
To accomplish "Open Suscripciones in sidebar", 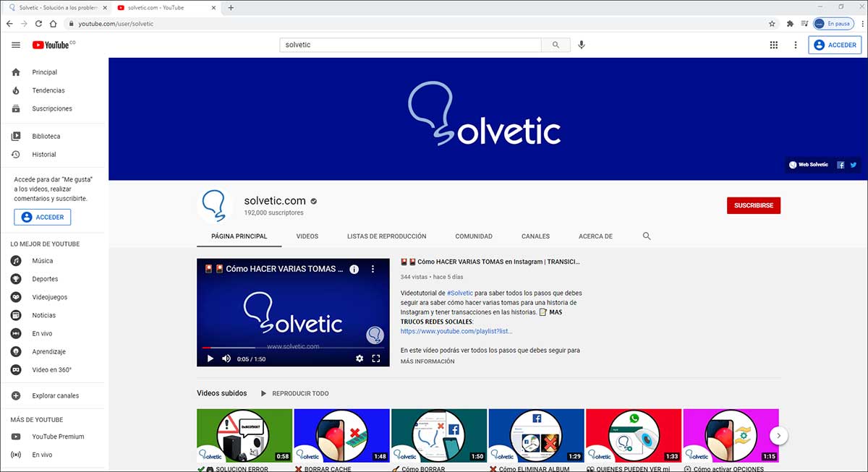I will click(x=52, y=108).
